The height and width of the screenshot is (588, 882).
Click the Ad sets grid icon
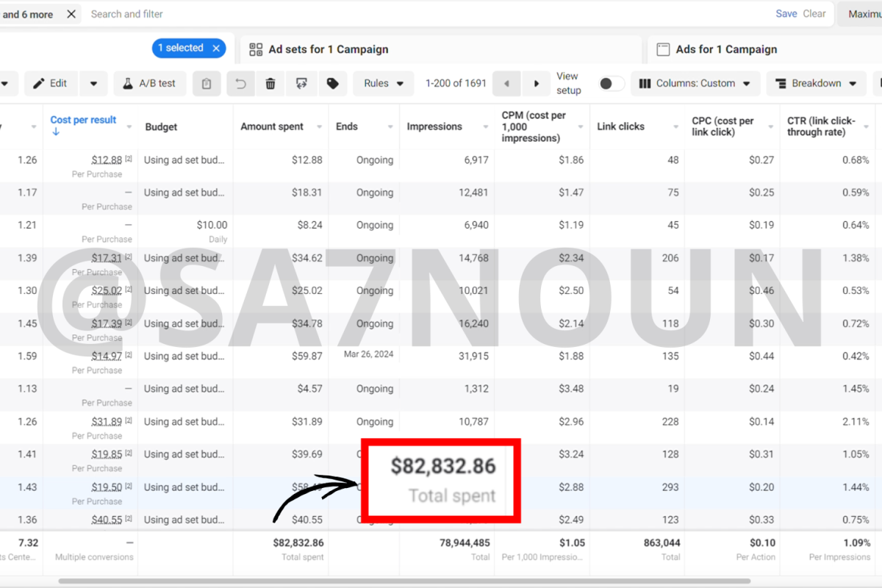point(256,49)
